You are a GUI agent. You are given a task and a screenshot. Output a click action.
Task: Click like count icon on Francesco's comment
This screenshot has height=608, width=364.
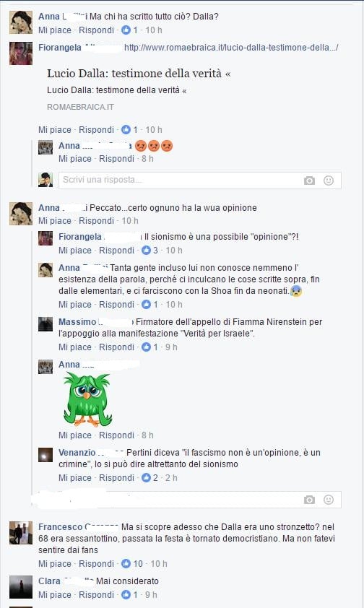point(126,563)
